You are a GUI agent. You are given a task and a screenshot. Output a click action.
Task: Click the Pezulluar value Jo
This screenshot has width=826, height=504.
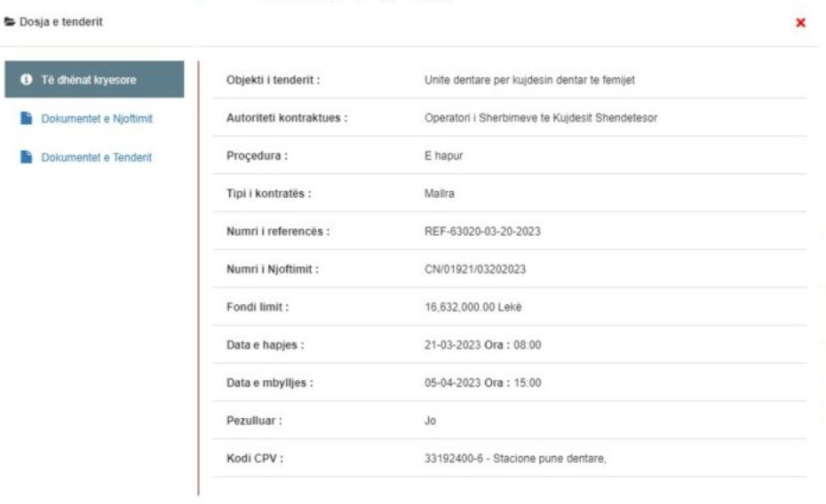point(431,421)
